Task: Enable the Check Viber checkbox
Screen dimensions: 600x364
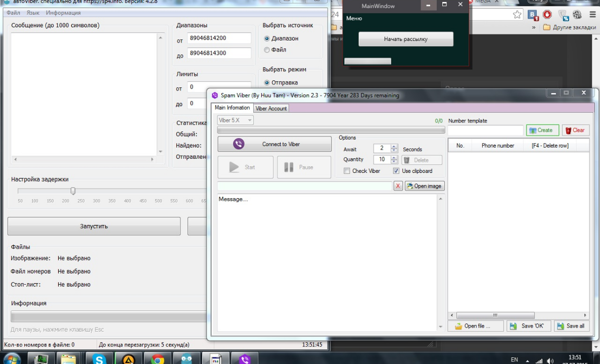Action: click(347, 171)
